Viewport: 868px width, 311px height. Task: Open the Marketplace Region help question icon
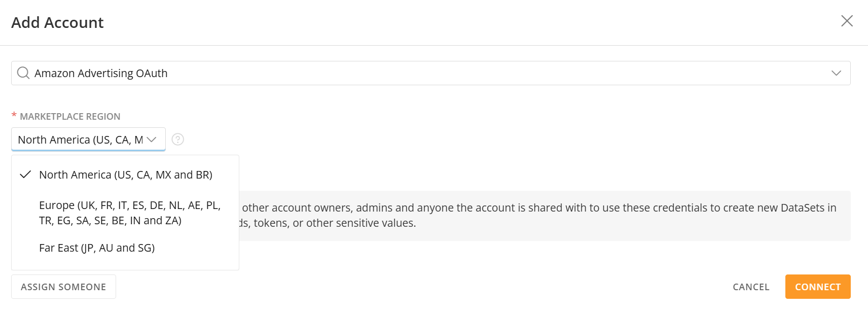point(177,140)
